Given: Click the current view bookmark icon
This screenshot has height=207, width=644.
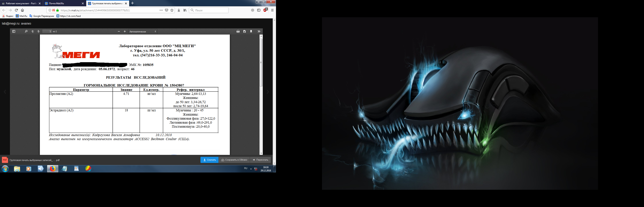Looking at the screenshot, I should tap(251, 31).
